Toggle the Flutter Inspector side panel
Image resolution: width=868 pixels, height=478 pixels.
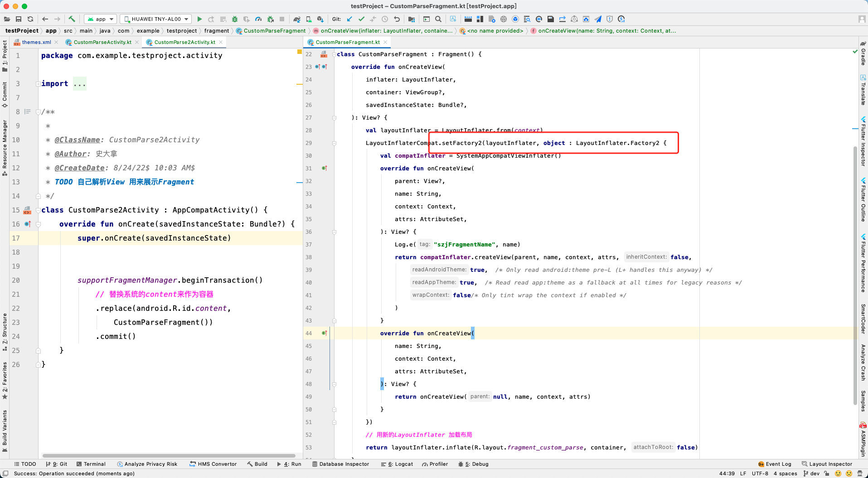tap(863, 141)
